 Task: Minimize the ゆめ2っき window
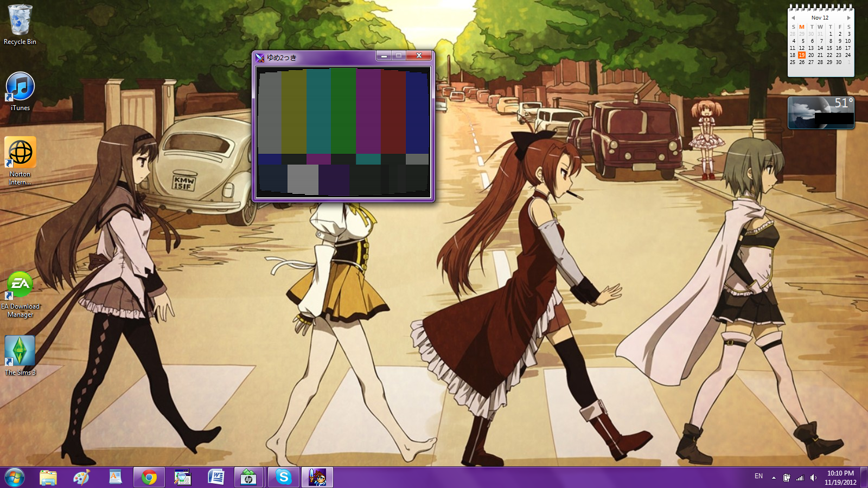point(384,56)
